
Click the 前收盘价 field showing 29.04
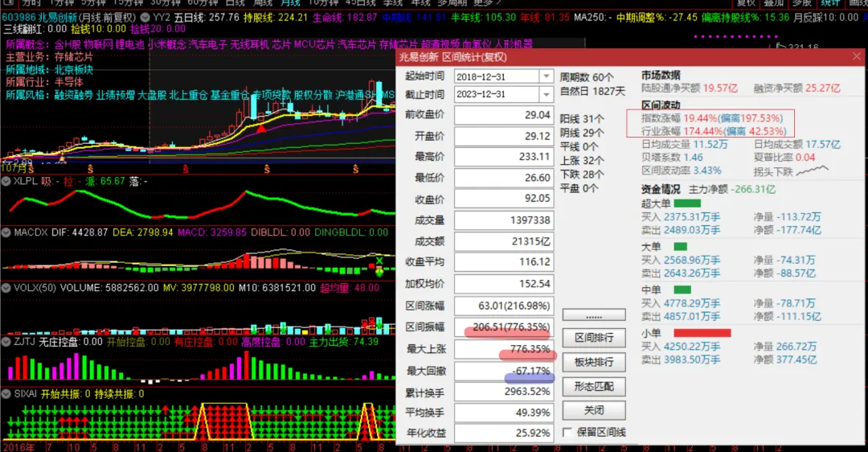pyautogui.click(x=504, y=115)
